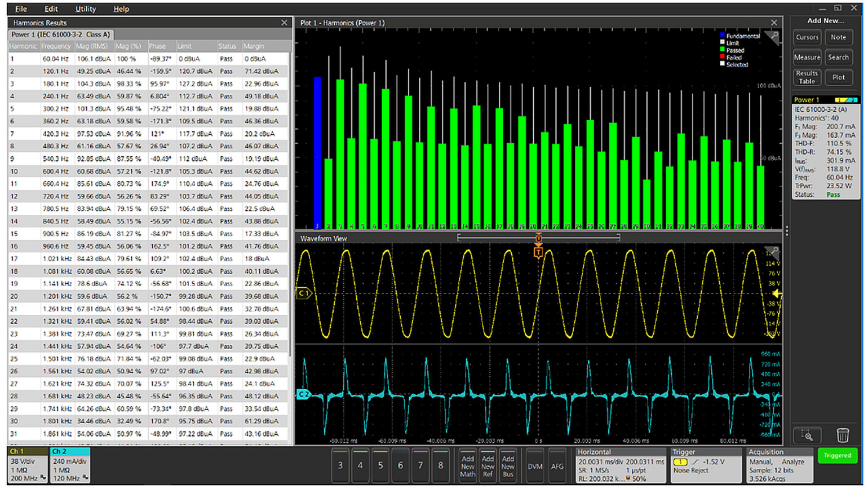
Task: Click the orange trigger position T marker
Action: (x=538, y=252)
